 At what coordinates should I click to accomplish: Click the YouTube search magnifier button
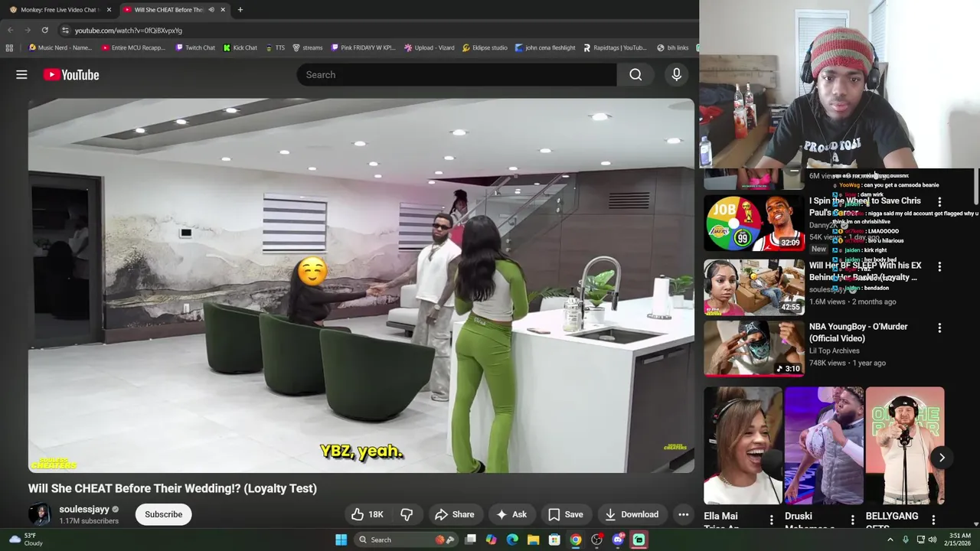click(x=635, y=74)
